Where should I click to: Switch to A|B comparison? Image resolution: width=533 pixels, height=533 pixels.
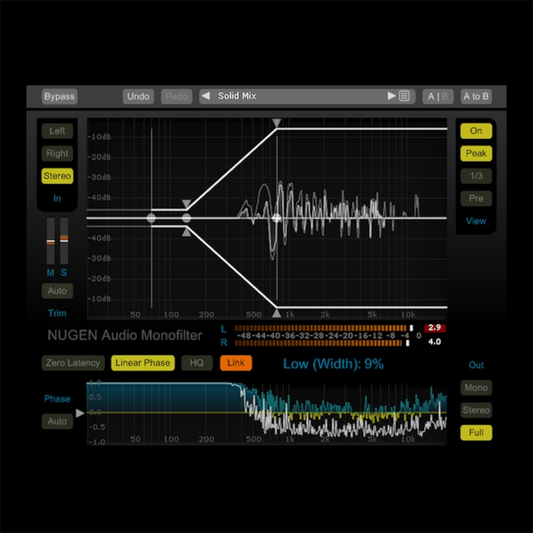437,97
